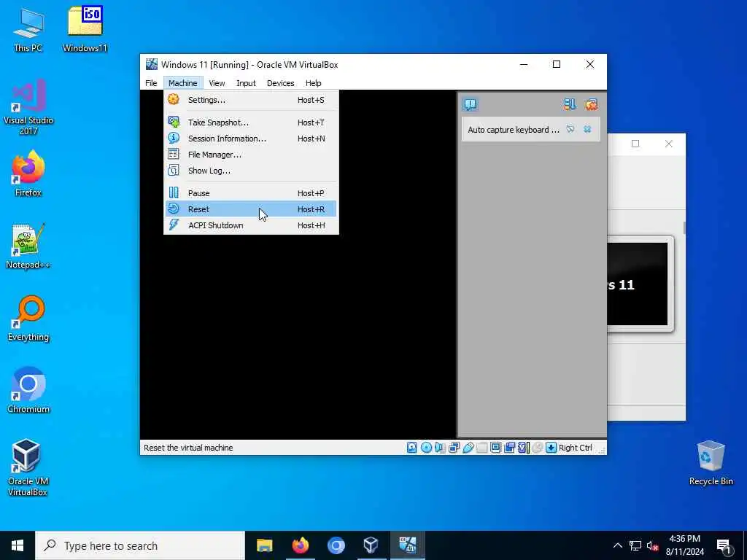The image size is (747, 560).
Task: Click the optical disk indicator in the status bar
Action: [x=426, y=448]
